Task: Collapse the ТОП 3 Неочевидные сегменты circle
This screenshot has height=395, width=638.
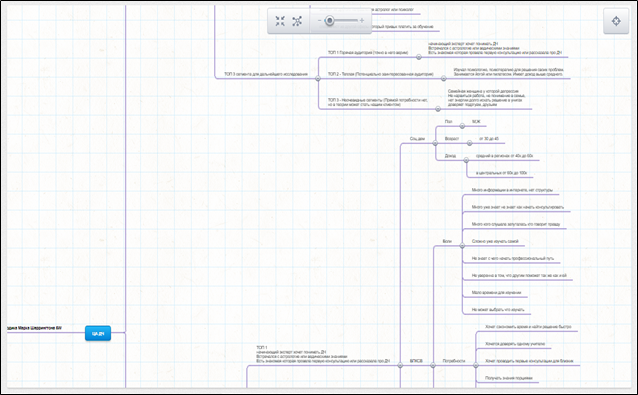Action: point(438,109)
